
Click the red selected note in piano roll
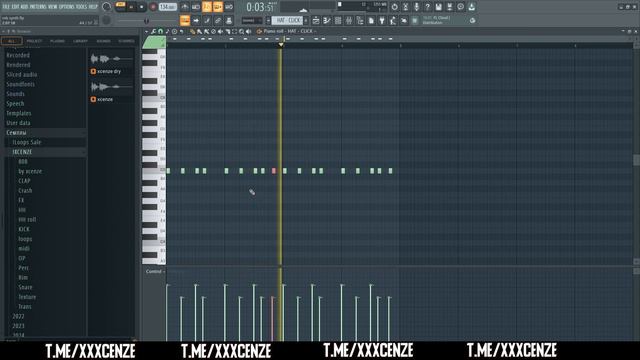274,171
